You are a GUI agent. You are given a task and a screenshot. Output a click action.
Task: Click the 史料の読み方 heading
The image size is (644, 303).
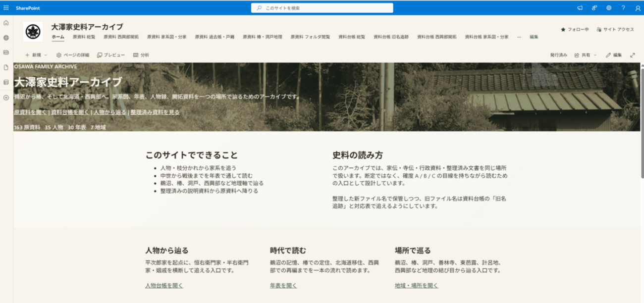(358, 155)
